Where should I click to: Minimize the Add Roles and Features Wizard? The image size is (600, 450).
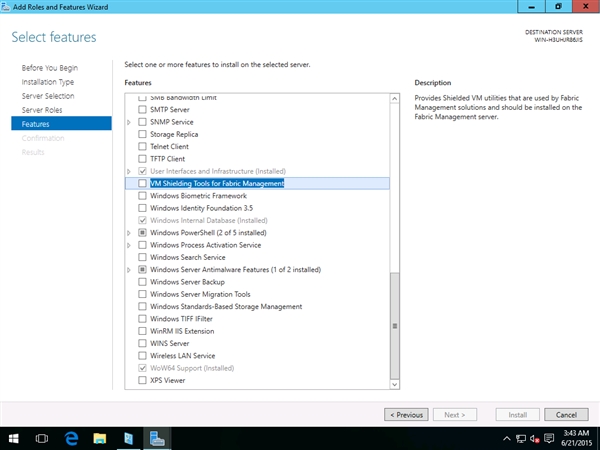coord(531,7)
